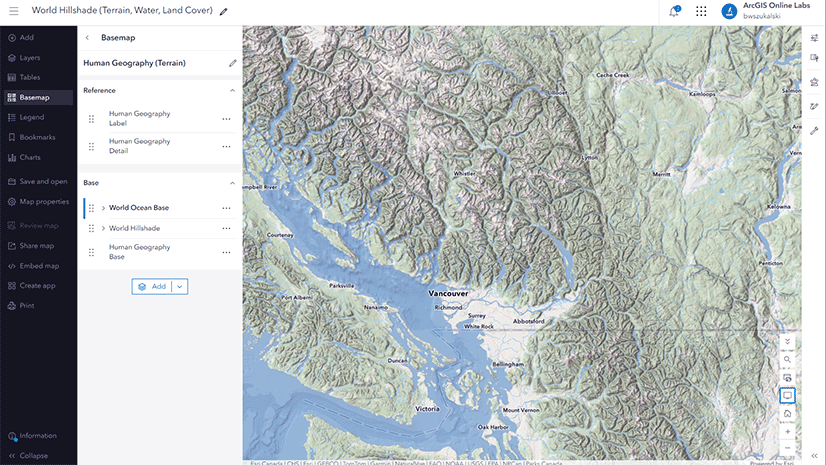Open map search magnifier
This screenshot has height=465, width=826.
click(x=788, y=360)
